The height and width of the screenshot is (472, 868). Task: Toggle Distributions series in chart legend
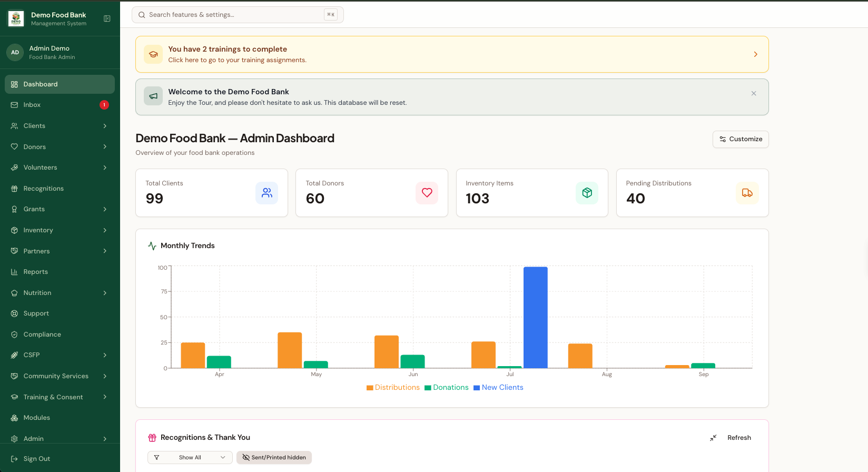[393, 387]
